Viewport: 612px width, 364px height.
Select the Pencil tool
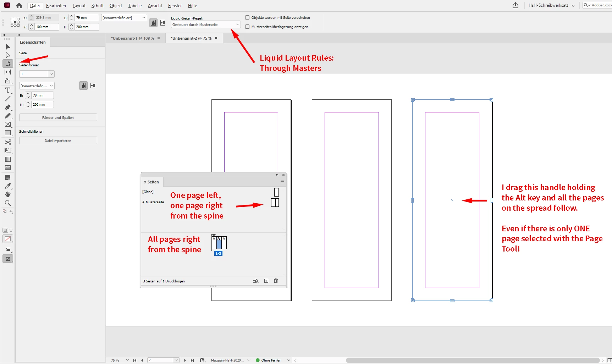tap(8, 116)
